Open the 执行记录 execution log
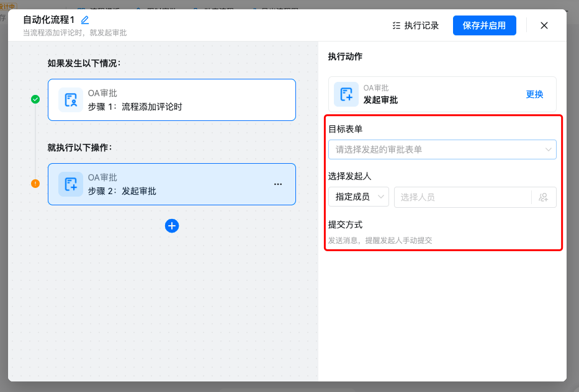The image size is (579, 392). 415,25
